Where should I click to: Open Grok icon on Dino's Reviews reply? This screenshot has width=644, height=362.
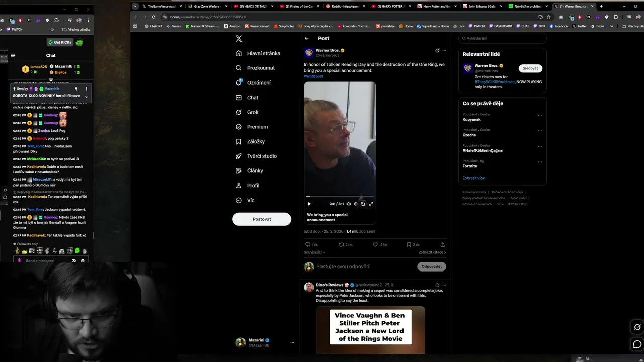coord(437,285)
